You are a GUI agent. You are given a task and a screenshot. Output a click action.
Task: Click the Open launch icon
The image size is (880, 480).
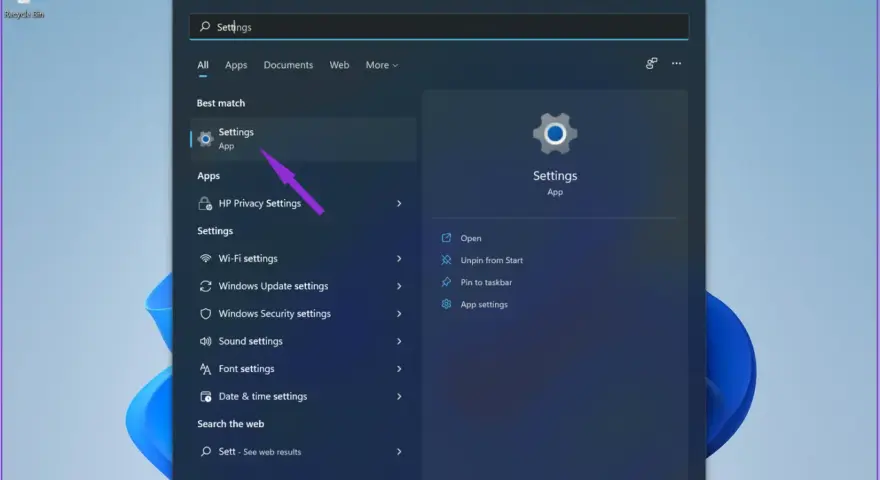446,237
